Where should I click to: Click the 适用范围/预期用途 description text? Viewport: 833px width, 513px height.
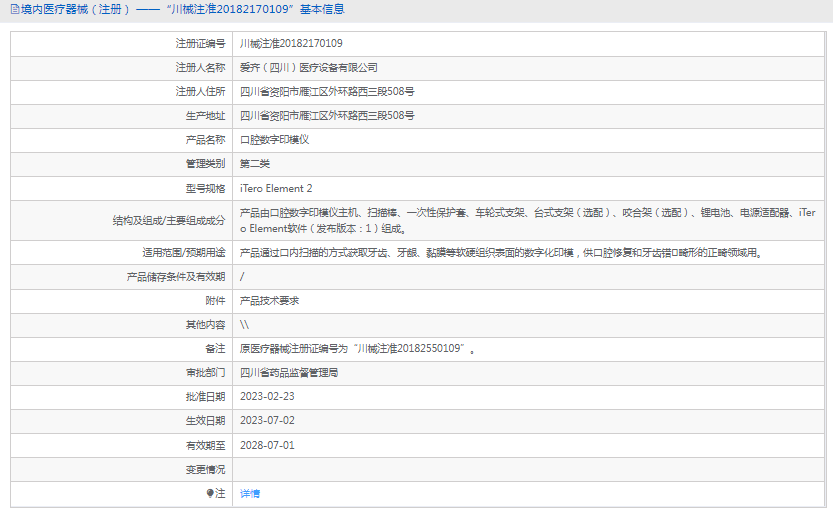tap(502, 253)
